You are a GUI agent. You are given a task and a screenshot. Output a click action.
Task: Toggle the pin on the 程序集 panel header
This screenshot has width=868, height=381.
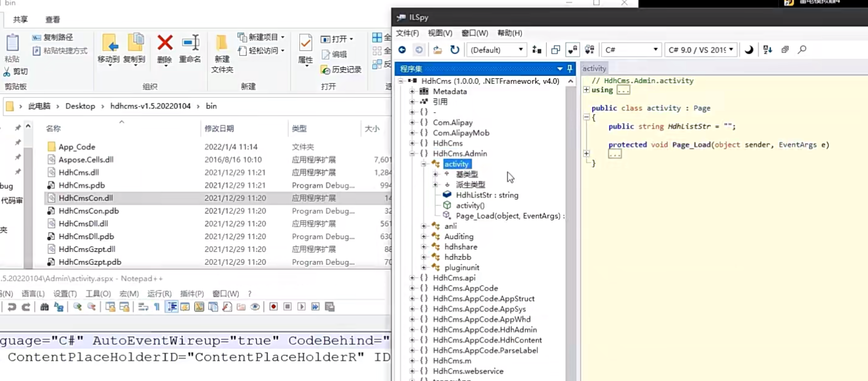click(x=570, y=69)
